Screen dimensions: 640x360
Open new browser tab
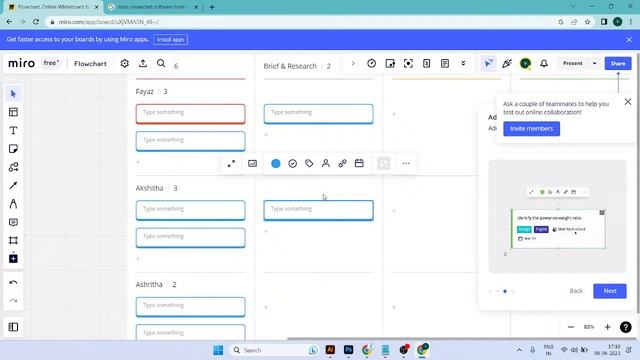point(212,7)
